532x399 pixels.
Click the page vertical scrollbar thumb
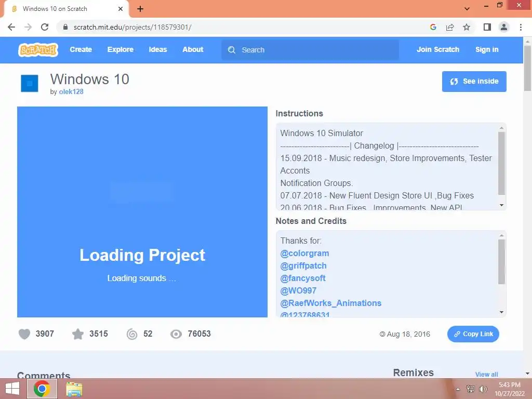527,68
